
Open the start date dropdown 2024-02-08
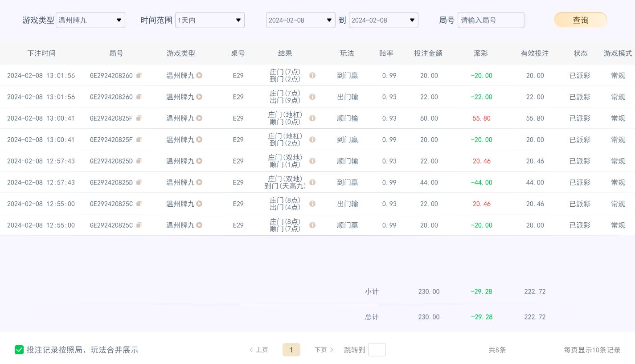pos(301,20)
